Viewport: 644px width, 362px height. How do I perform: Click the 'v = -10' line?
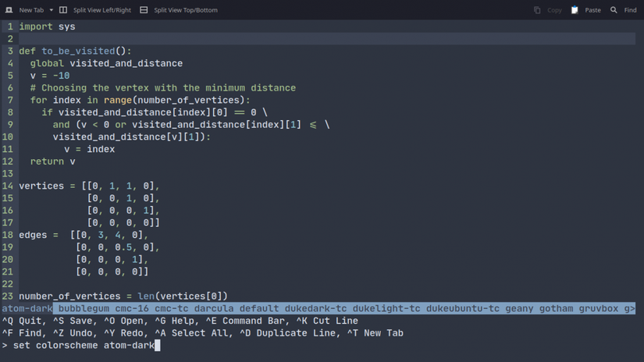pyautogui.click(x=50, y=76)
